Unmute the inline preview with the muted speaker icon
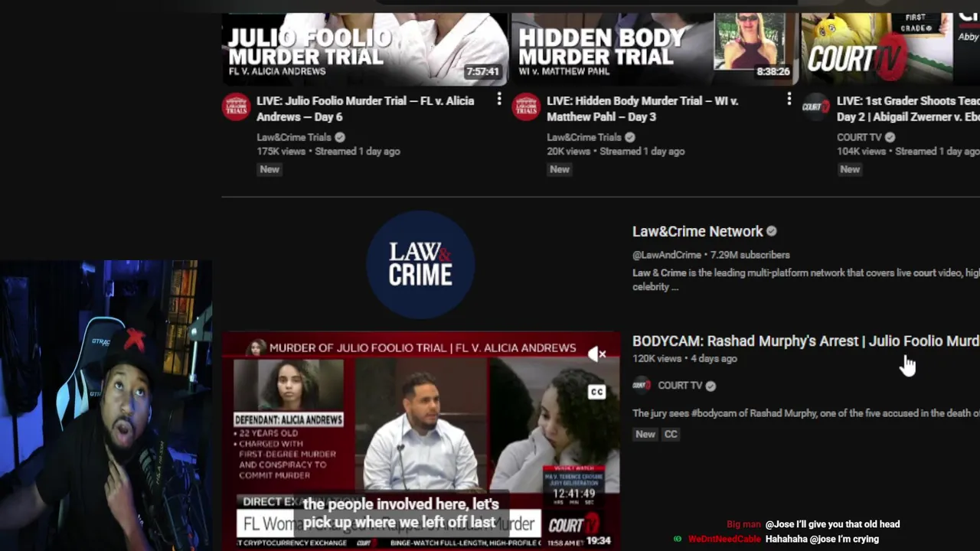This screenshot has height=551, width=980. [x=596, y=354]
